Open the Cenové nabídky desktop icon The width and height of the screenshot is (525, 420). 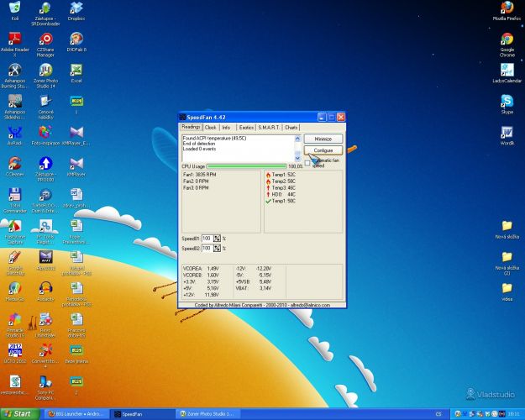point(45,107)
